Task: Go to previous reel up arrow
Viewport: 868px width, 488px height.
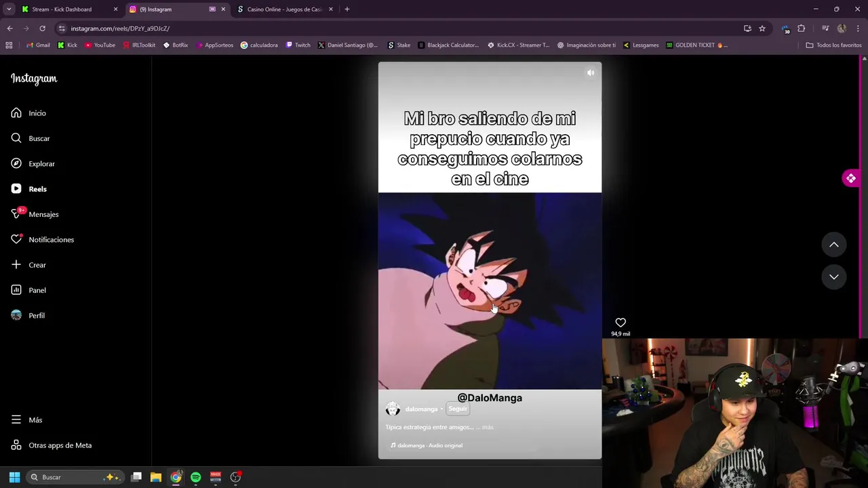Action: coord(834,245)
